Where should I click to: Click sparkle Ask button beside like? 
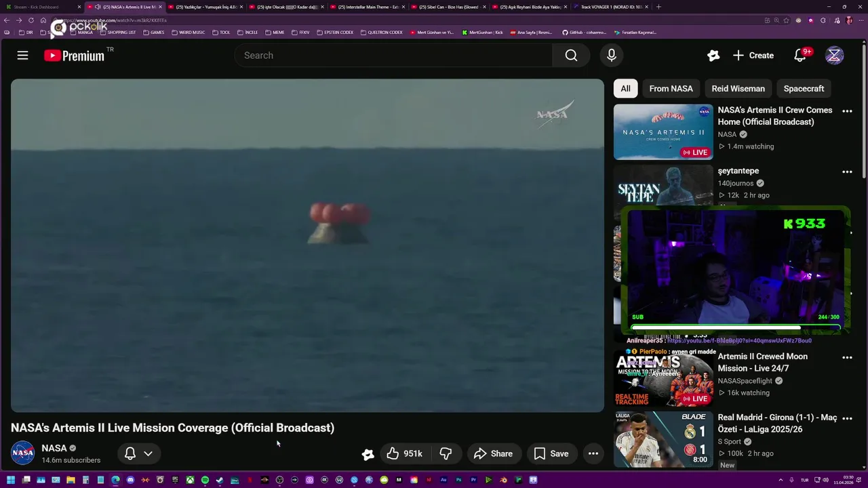[368, 454]
